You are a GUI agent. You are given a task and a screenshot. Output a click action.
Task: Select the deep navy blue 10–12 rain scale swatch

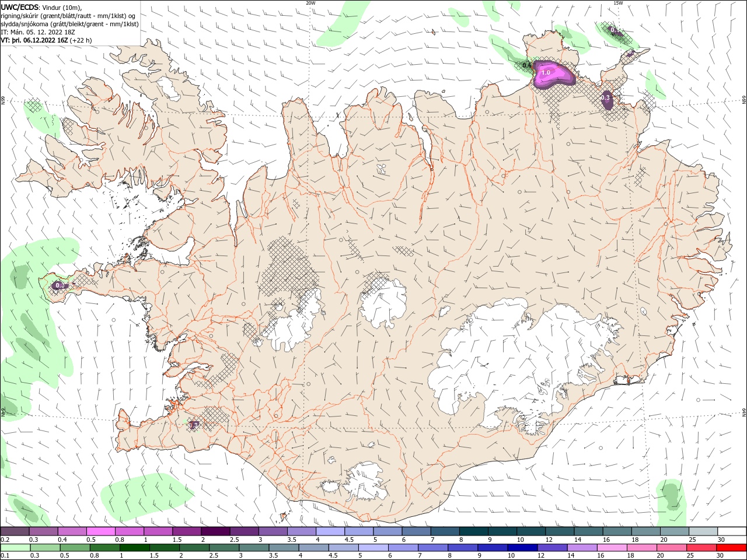[522, 548]
